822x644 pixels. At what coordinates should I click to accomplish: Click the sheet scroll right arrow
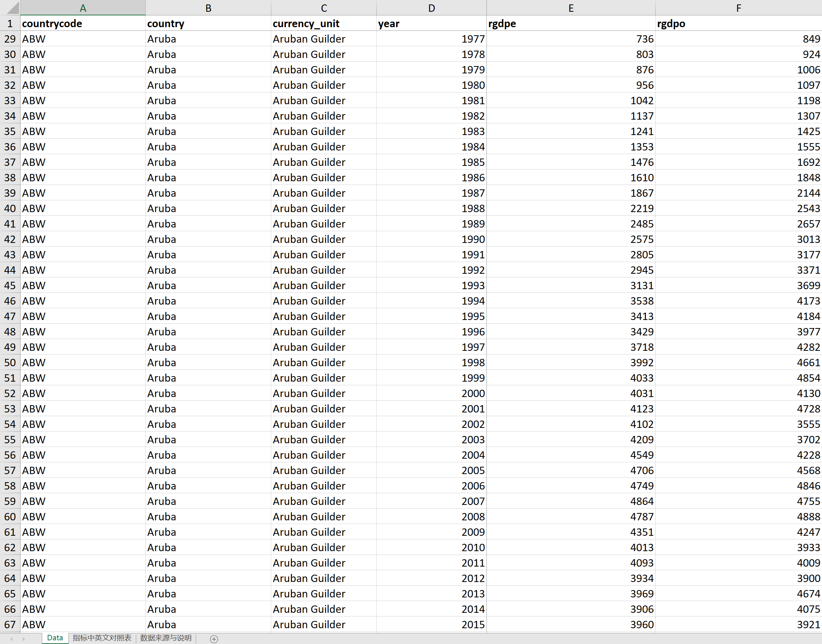pos(24,639)
